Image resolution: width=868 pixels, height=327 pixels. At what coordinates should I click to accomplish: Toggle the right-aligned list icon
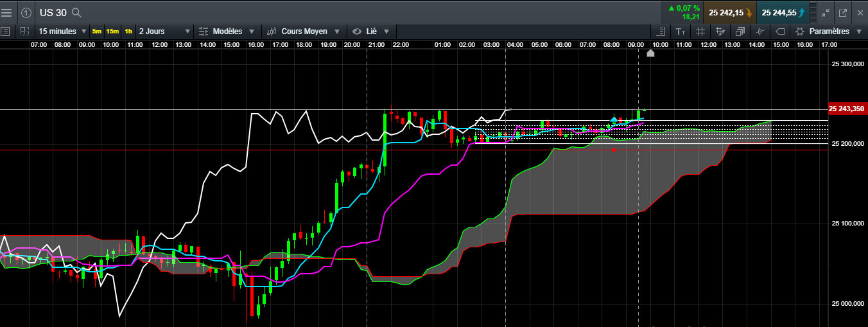coord(661,31)
